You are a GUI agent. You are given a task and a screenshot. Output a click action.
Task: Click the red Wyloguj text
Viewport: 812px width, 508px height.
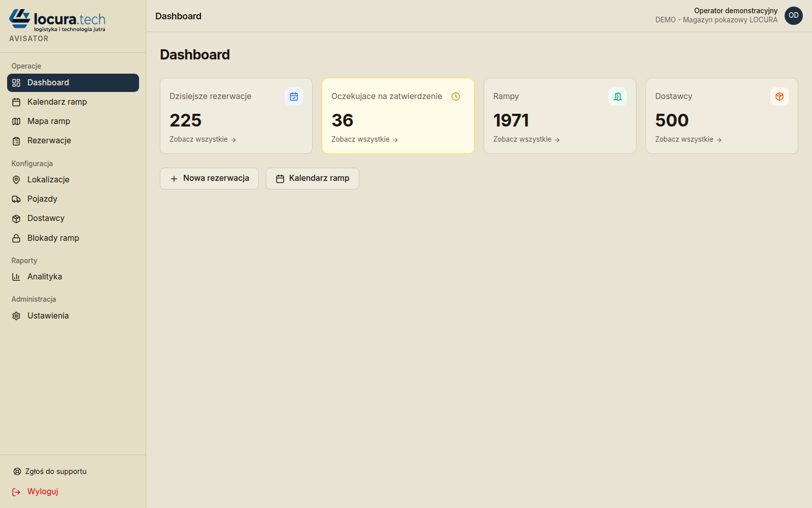43,492
